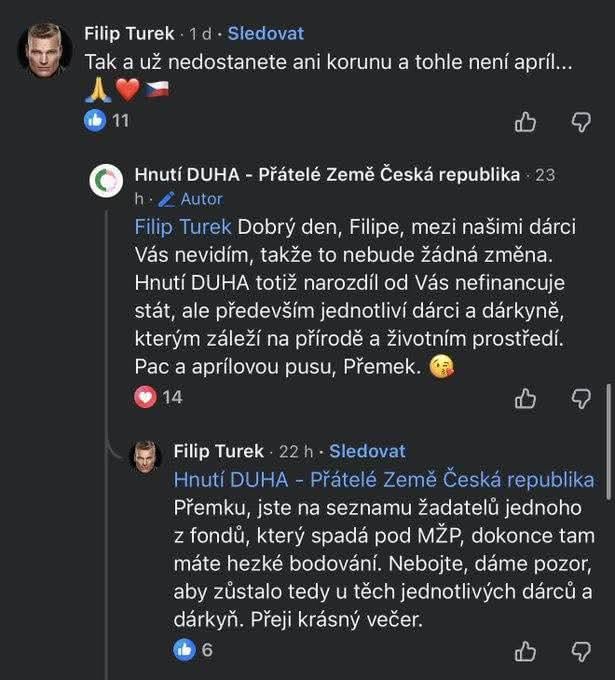The width and height of the screenshot is (615, 680).
Task: Like Filip Turek's top comment with thumbs up
Action: pos(525,122)
